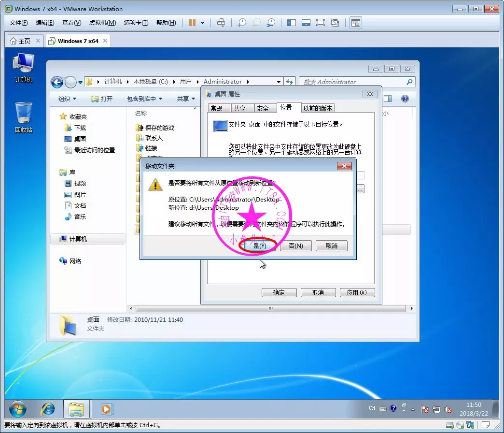Viewport: 504px width, 433px height.
Task: Click 否(N) in the move folder dialog
Action: [295, 245]
